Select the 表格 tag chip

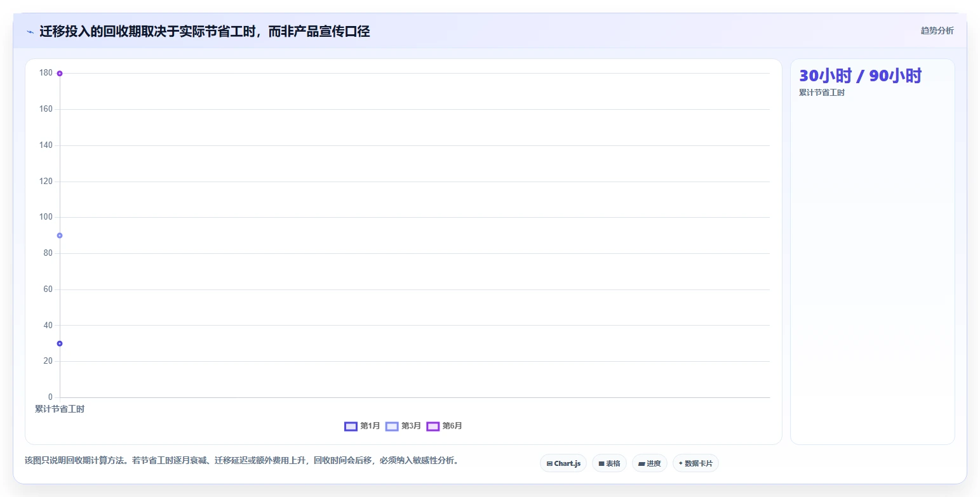click(609, 463)
